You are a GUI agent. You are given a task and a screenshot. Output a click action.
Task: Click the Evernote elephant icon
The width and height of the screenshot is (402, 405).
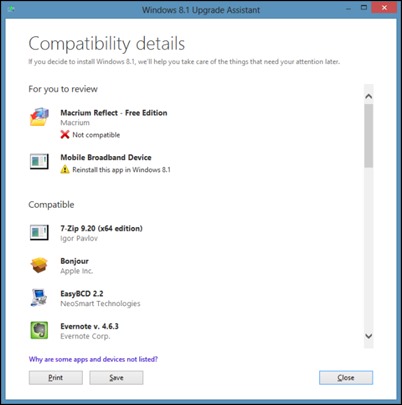point(39,330)
